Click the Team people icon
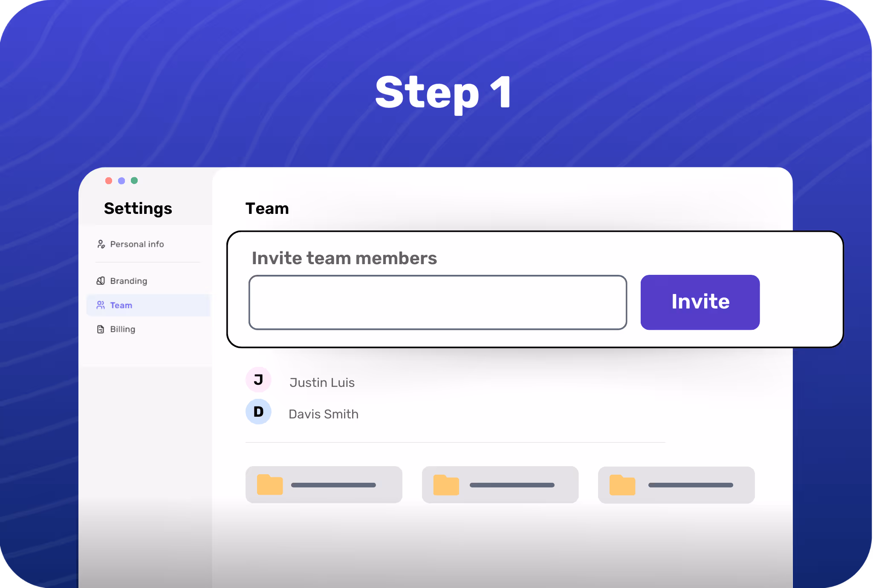This screenshot has height=588, width=873. pos(101,305)
